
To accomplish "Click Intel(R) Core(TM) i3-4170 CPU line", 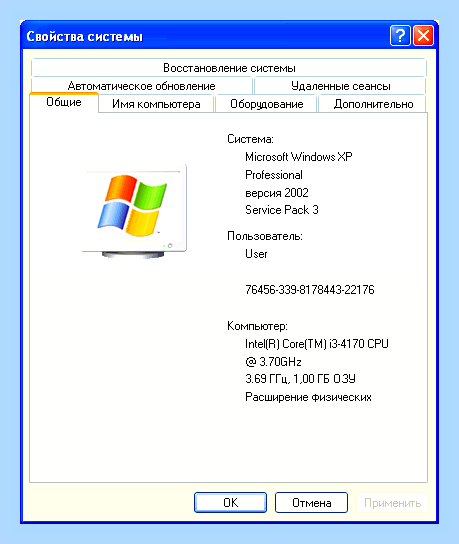I will coord(316,343).
